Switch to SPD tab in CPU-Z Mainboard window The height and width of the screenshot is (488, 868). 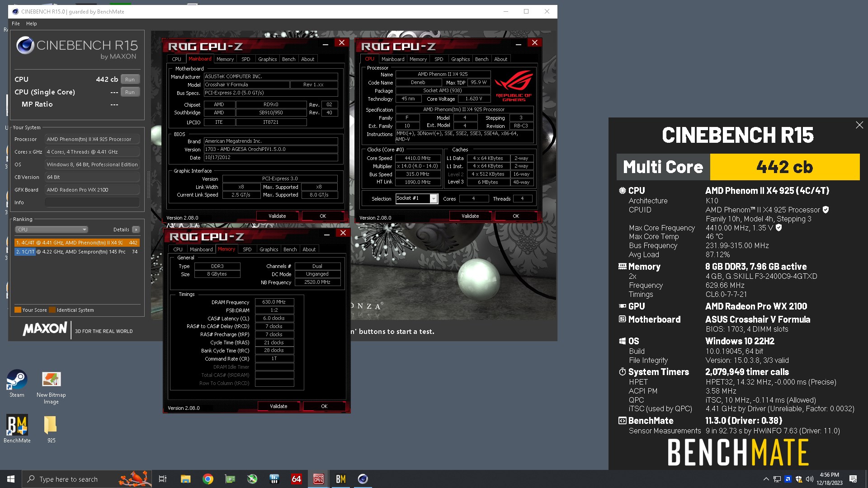click(x=245, y=59)
